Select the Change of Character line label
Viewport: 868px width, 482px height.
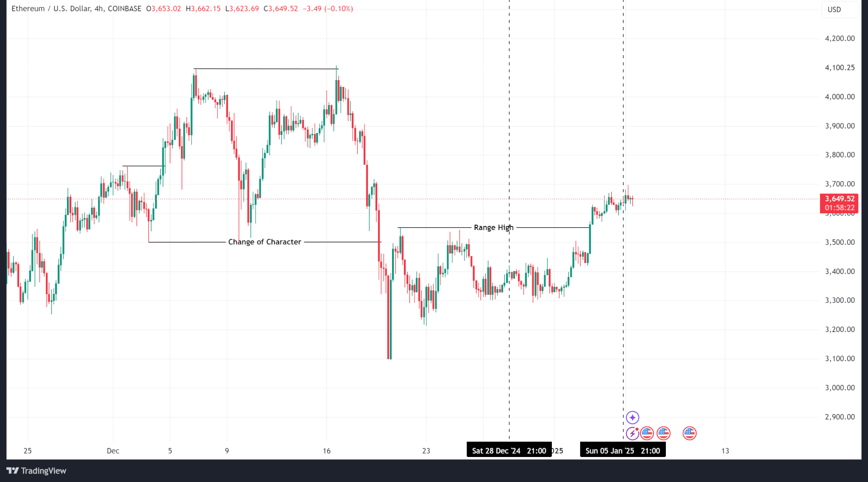[264, 242]
